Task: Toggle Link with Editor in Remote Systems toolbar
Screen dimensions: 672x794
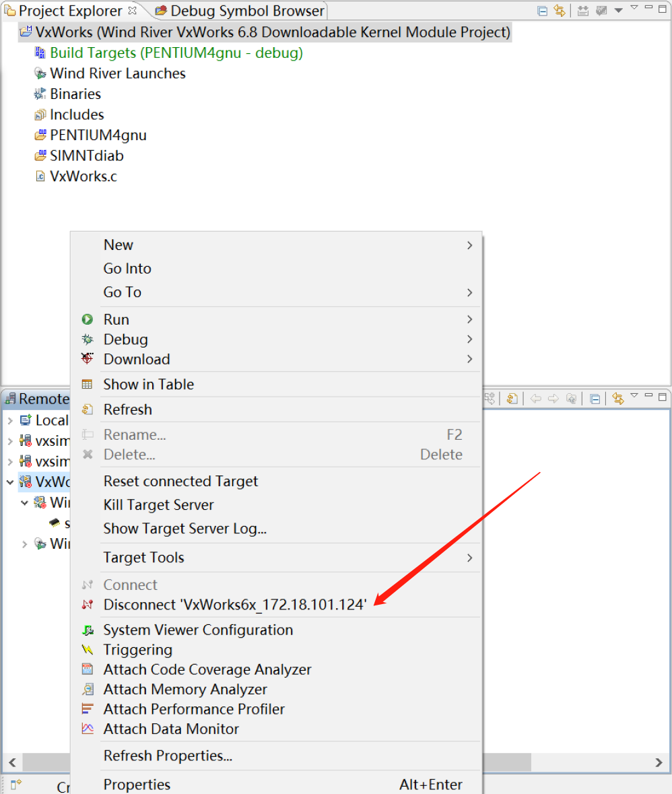Action: click(x=617, y=399)
